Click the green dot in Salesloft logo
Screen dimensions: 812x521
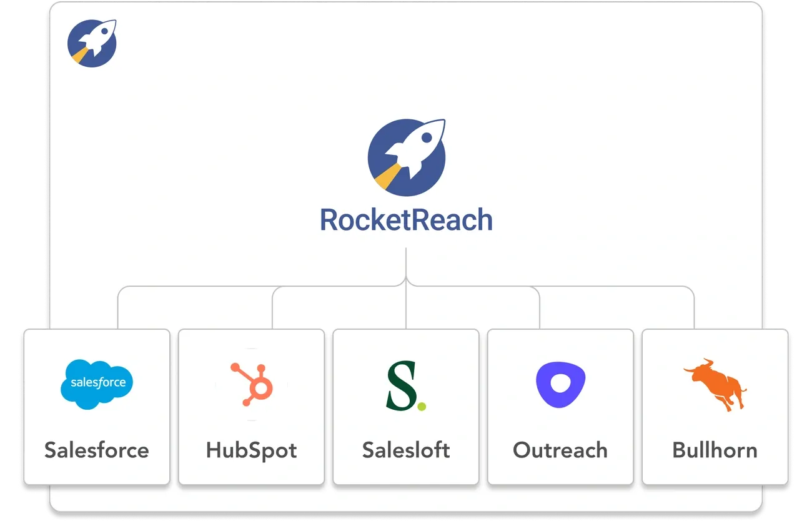click(x=422, y=406)
